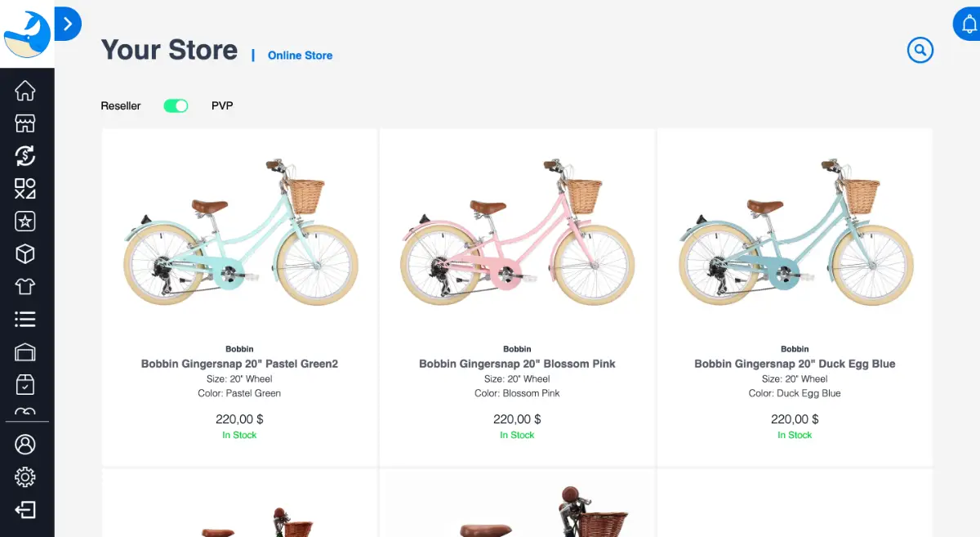Click the dollar sync arrows icon

point(25,156)
